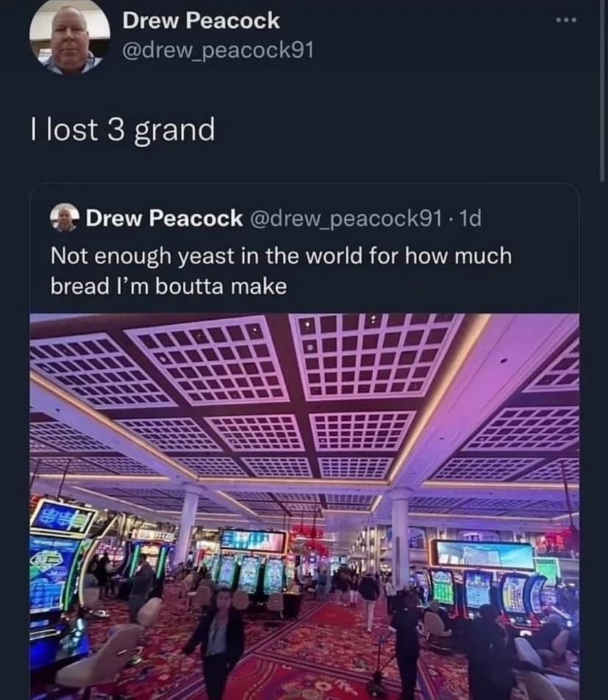Open the three-dot more options menu
This screenshot has width=608, height=700.
click(566, 20)
